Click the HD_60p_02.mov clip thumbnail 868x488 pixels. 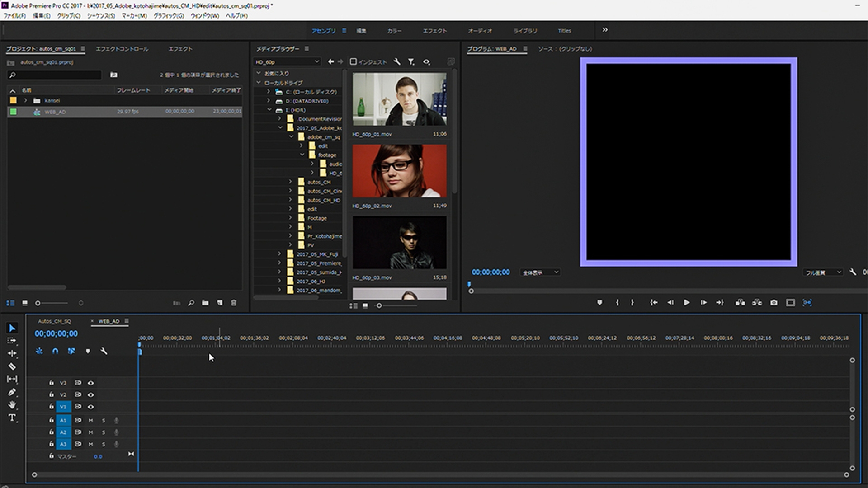point(399,171)
